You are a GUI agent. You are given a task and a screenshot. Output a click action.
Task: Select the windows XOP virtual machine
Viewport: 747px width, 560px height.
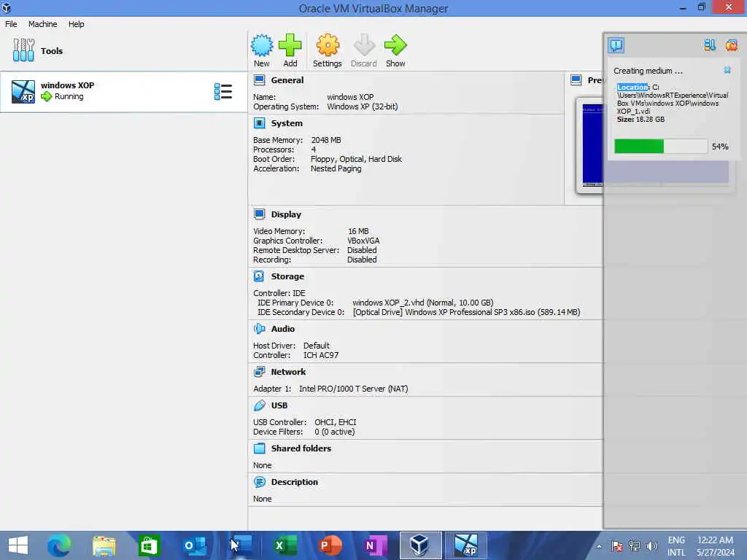124,91
